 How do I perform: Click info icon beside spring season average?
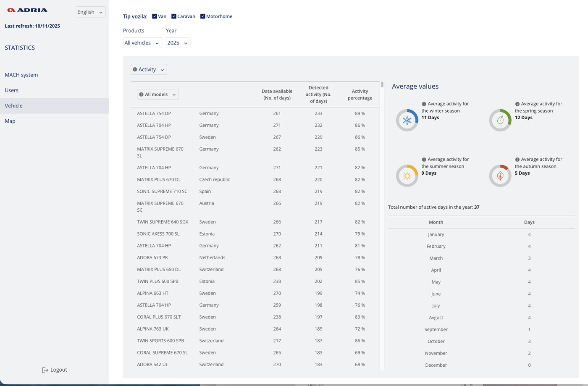[x=517, y=104]
